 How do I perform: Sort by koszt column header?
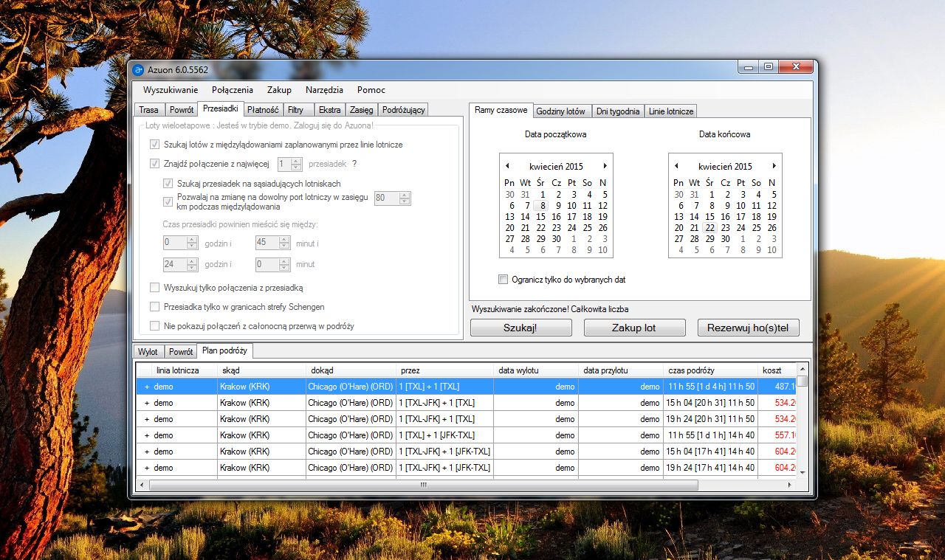(x=777, y=370)
